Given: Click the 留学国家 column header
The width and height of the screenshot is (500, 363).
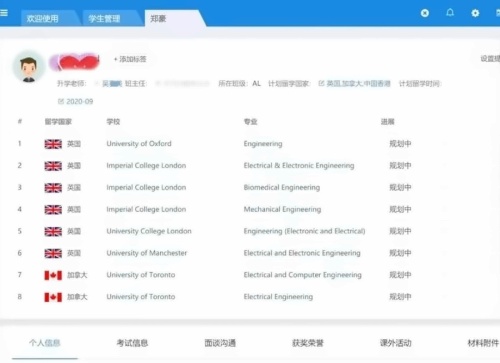Looking at the screenshot, I should (58, 122).
